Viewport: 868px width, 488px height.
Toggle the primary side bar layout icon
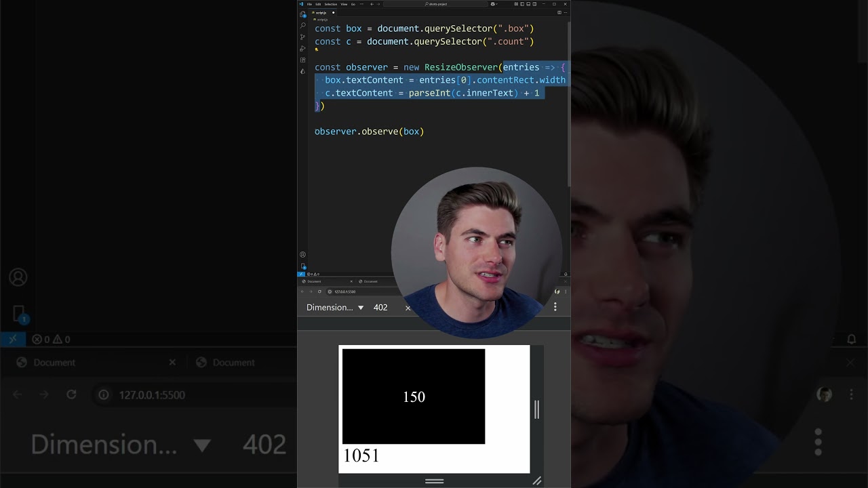click(x=522, y=4)
